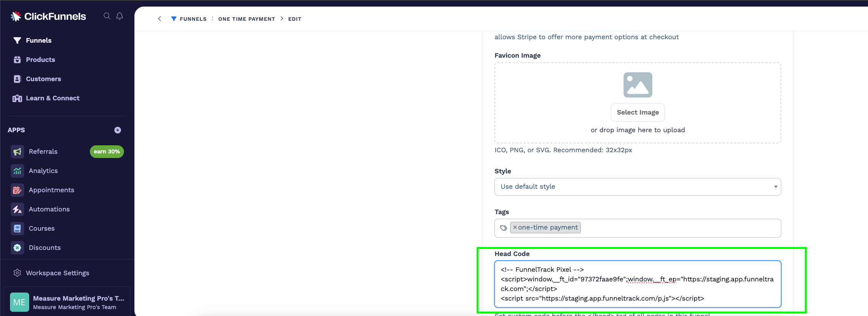Click the Funnels funnel icon in sidebar
This screenshot has height=316, width=868.
tap(17, 40)
